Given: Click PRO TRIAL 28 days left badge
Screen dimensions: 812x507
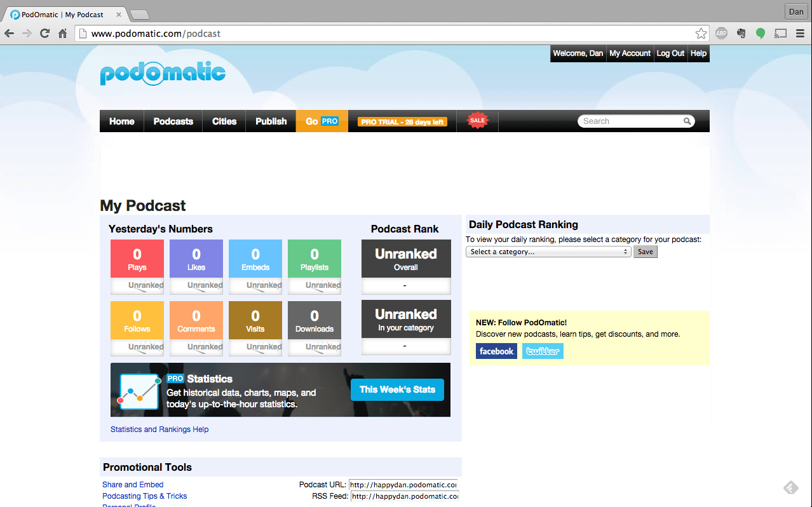Looking at the screenshot, I should click(402, 121).
